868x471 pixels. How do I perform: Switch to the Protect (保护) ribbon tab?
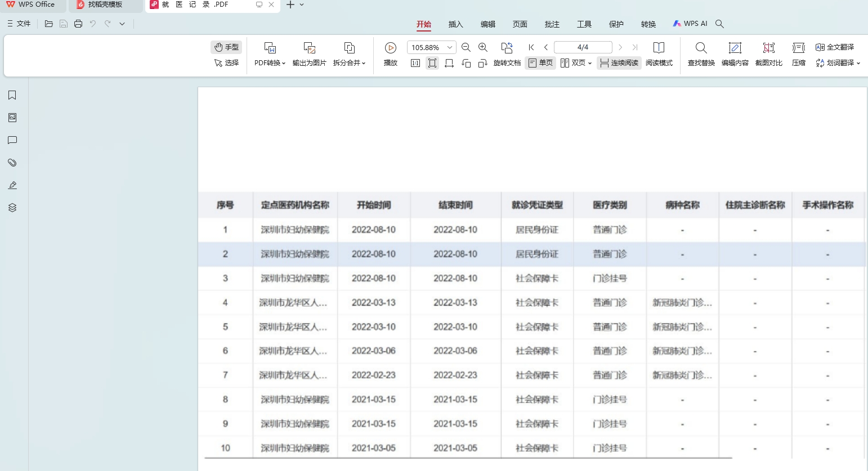pos(616,24)
